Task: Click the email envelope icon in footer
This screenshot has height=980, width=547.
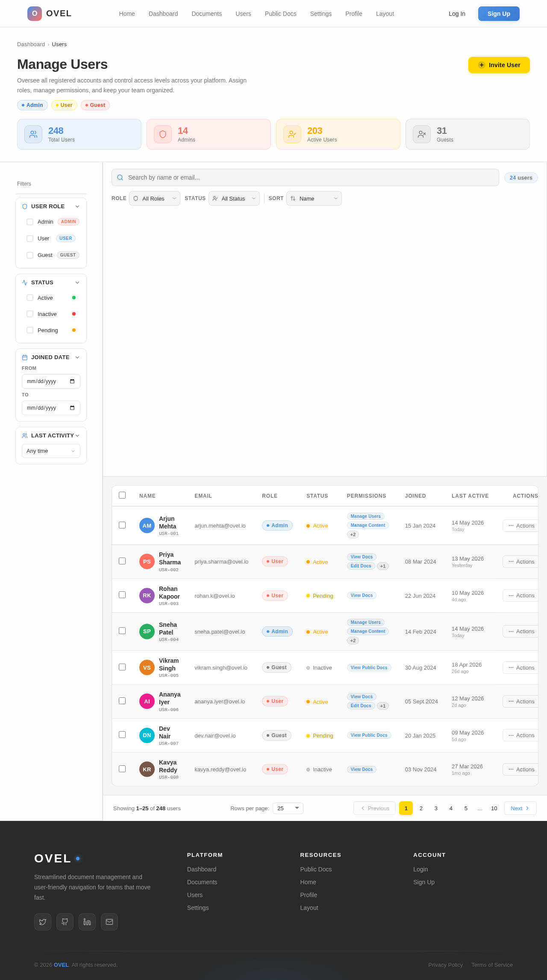Action: (109, 922)
